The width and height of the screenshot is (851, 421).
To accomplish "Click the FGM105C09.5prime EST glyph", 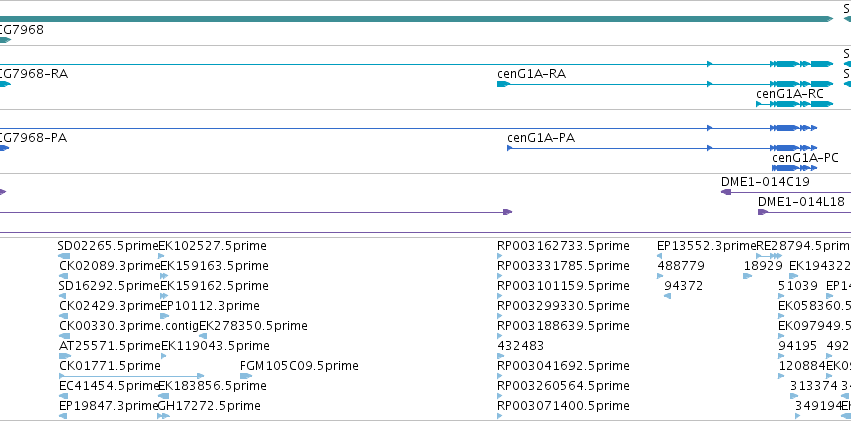I will (246, 376).
